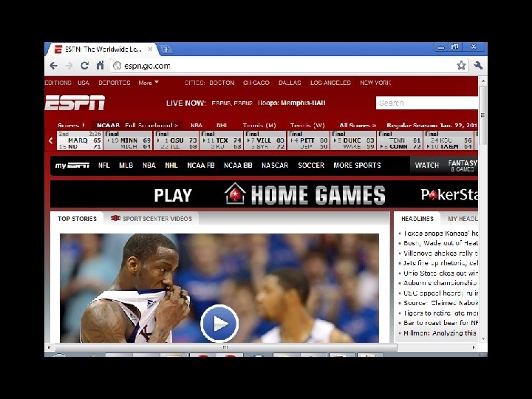Open the NASCAR menu
Screen dimensions: 532x399
pyautogui.click(x=275, y=166)
